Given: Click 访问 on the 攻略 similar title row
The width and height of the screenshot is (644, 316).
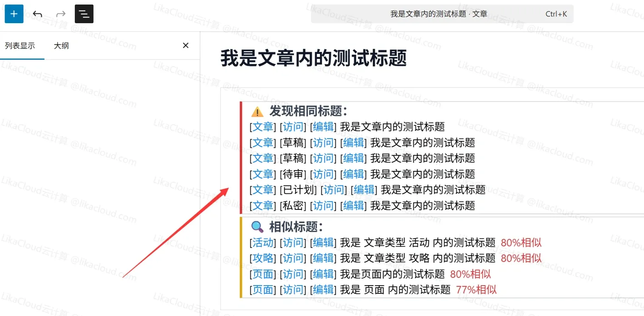Looking at the screenshot, I should (293, 258).
